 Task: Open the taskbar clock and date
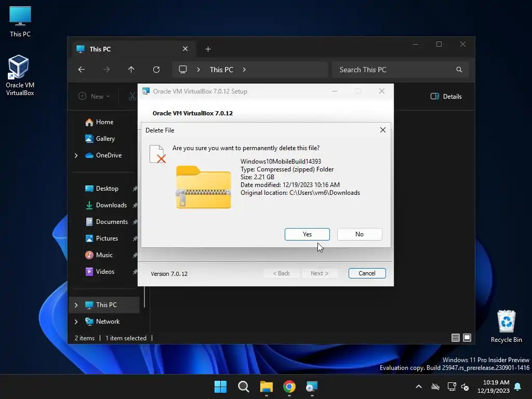494,387
